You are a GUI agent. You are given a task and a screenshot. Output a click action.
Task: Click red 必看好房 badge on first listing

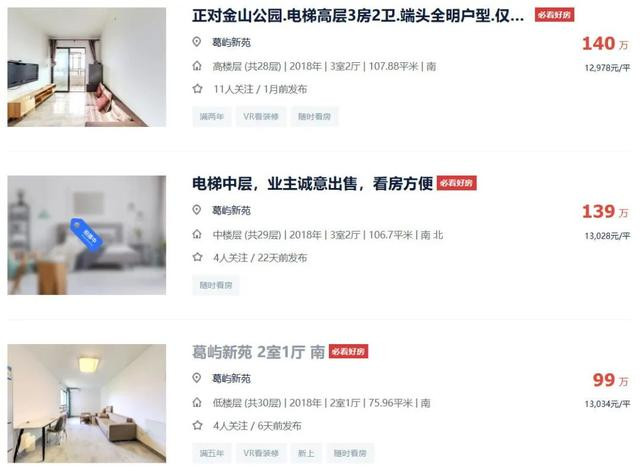[554, 15]
